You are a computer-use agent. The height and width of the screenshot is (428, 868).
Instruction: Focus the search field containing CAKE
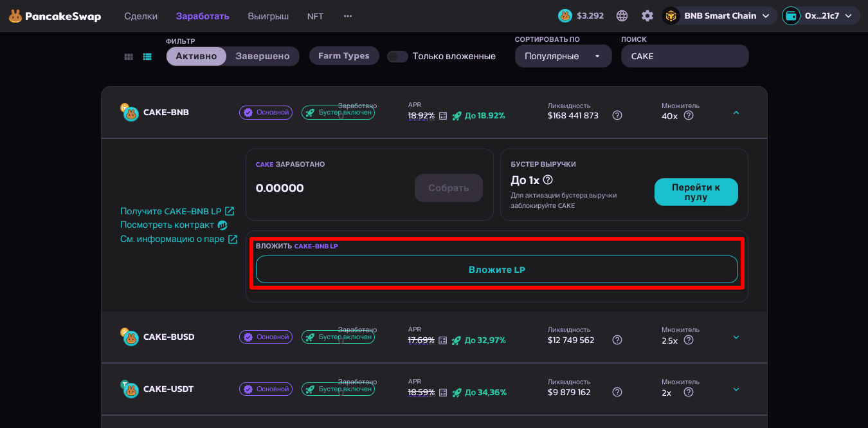click(685, 56)
